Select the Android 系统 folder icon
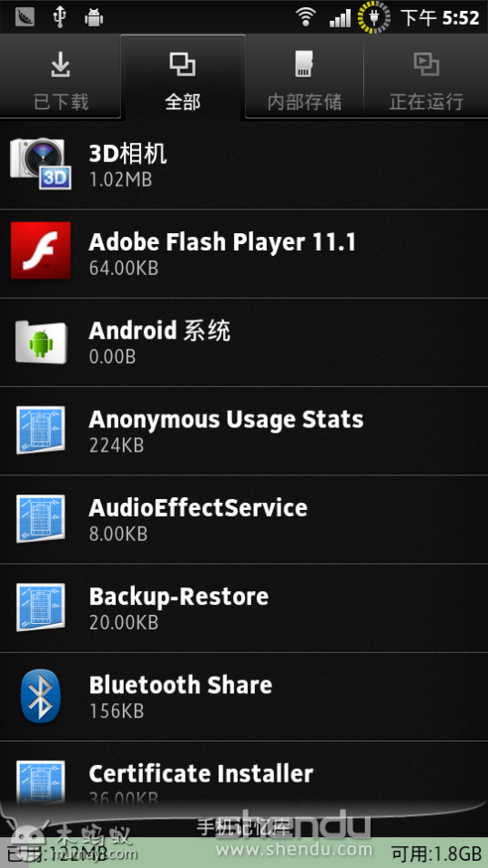The image size is (488, 868). tap(40, 342)
